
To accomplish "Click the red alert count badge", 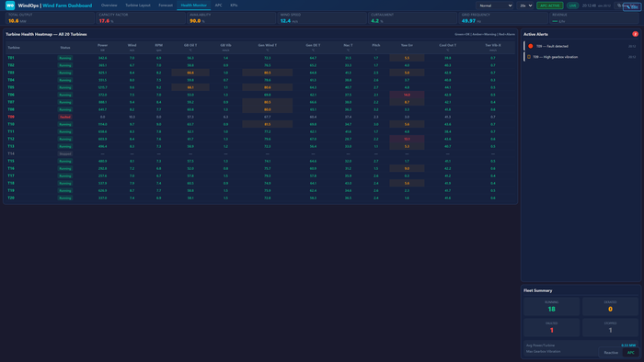I will [635, 34].
